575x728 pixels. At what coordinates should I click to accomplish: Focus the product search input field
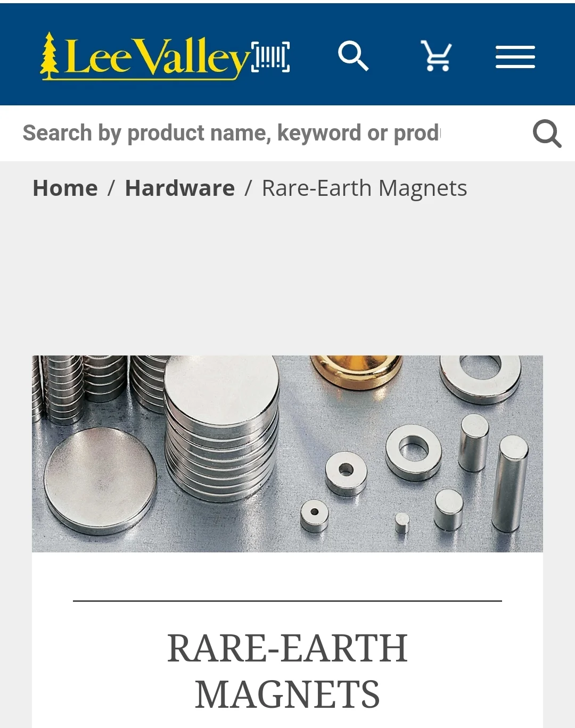pyautogui.click(x=266, y=133)
